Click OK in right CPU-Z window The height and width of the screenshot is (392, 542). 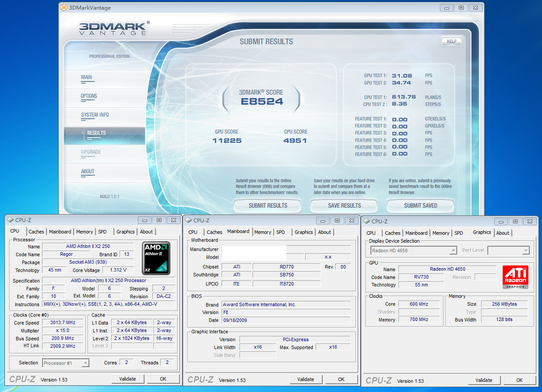click(519, 380)
